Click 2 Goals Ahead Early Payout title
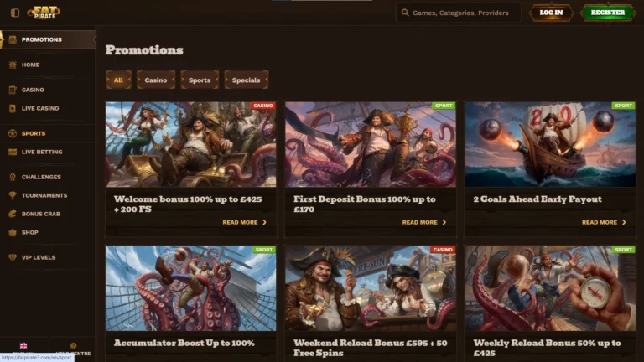The height and width of the screenshot is (362, 644). tap(538, 199)
